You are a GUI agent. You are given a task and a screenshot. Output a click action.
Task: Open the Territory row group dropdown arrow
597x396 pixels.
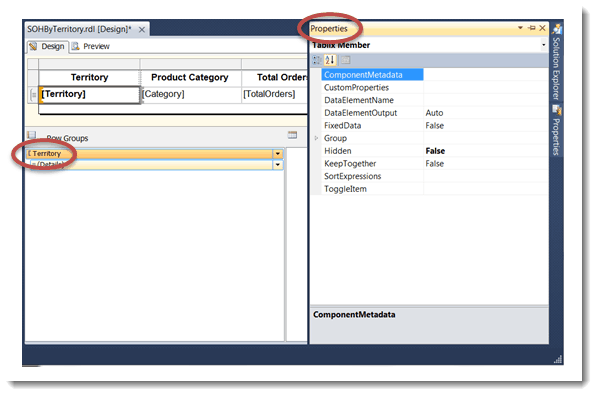[278, 154]
